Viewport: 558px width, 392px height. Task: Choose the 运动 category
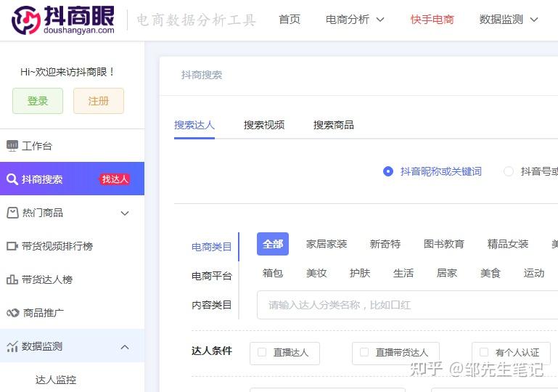534,273
